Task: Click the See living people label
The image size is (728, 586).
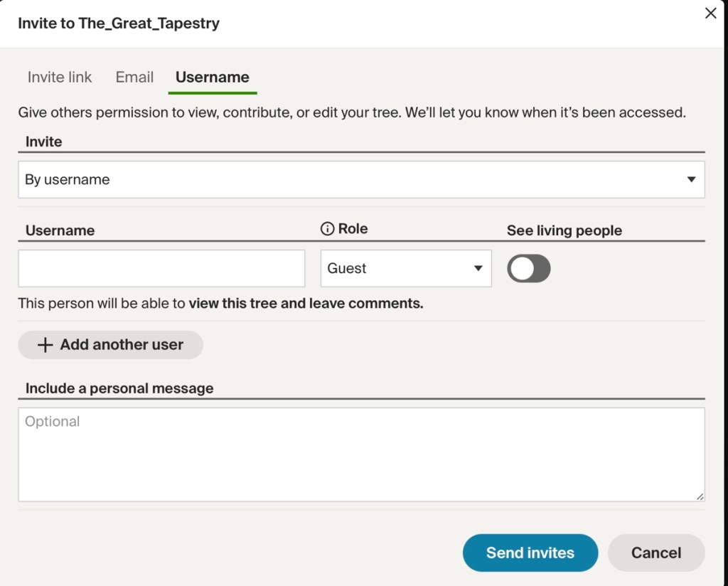Action: [564, 230]
